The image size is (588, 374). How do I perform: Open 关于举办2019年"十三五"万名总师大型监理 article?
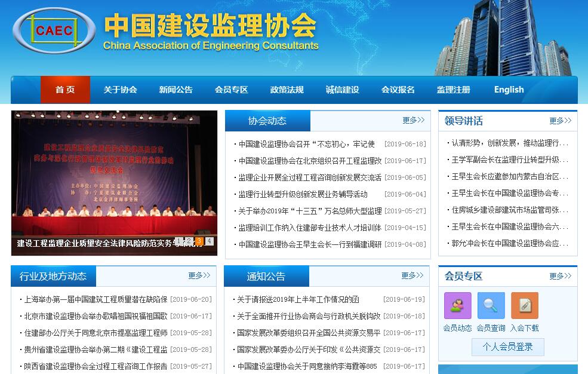click(x=310, y=211)
